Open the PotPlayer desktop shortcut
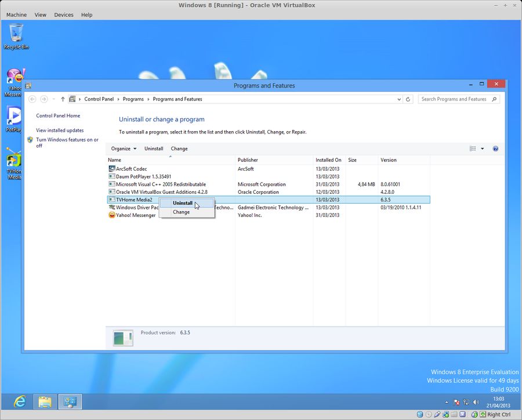The image size is (522, 420). pyautogui.click(x=13, y=117)
